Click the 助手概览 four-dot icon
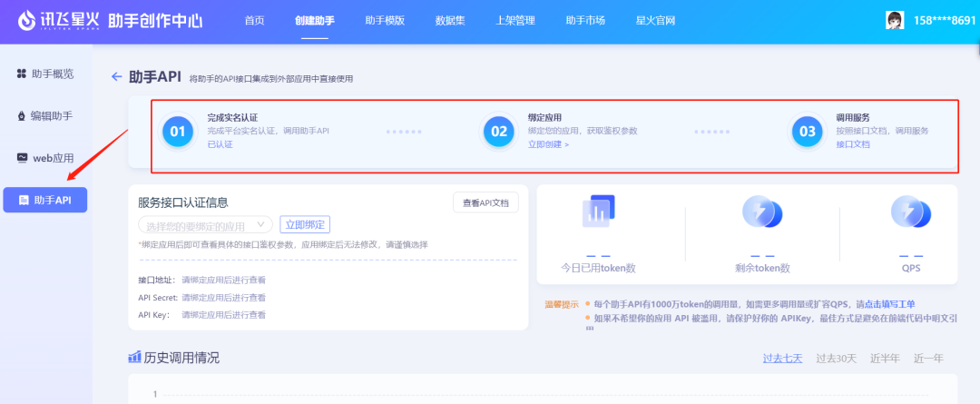This screenshot has width=980, height=404. pyautogui.click(x=21, y=74)
